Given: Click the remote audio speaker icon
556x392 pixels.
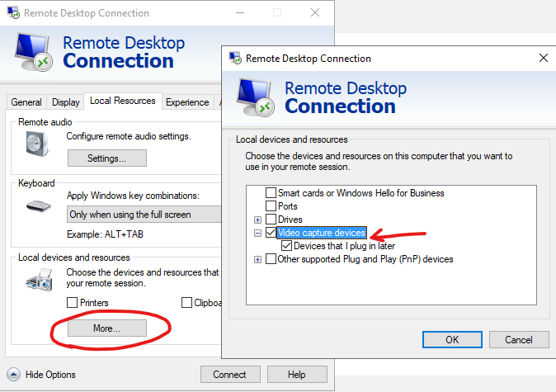Looking at the screenshot, I should (x=37, y=144).
